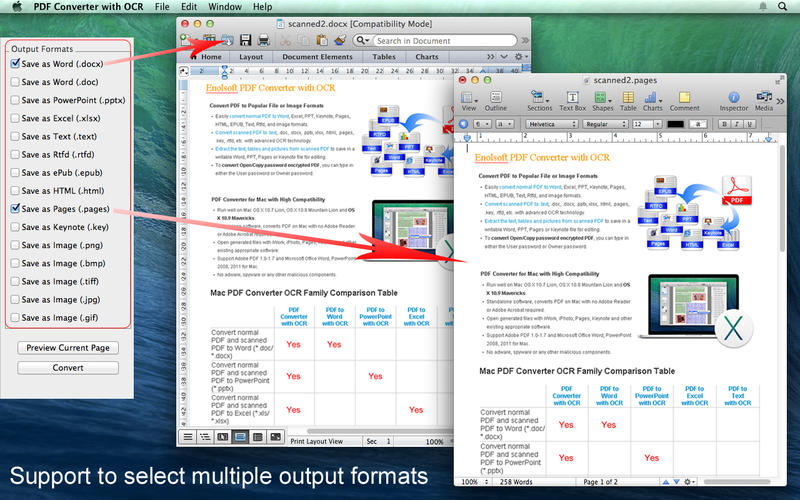Switch to Outline view icon in Word
The height and width of the screenshot is (500, 800).
point(205,437)
